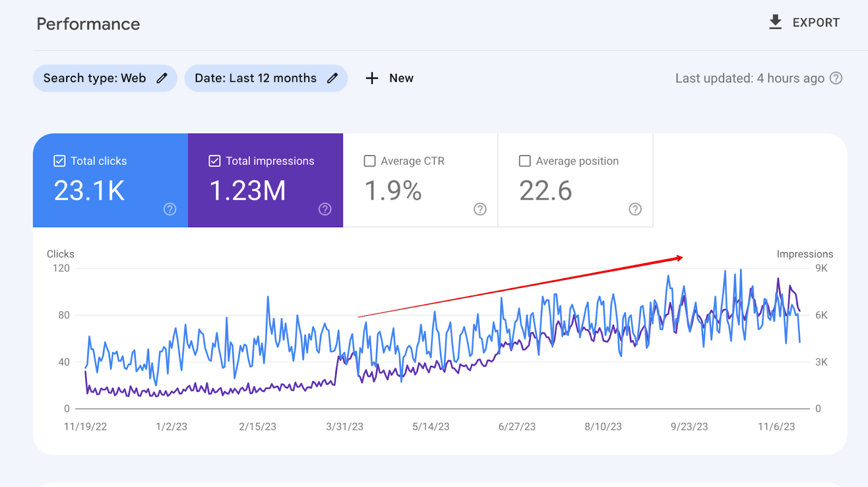Click the Export download icon
The width and height of the screenshot is (868, 487).
click(775, 22)
